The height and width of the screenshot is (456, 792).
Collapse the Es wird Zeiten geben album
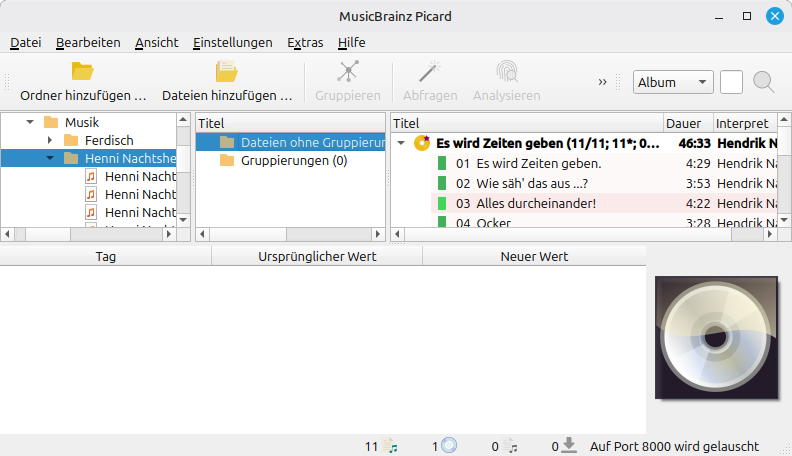point(402,143)
